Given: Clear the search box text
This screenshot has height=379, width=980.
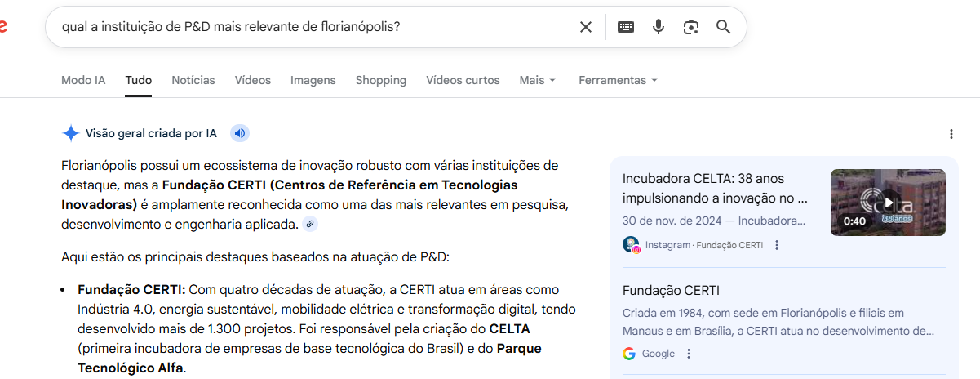Looking at the screenshot, I should point(585,27).
